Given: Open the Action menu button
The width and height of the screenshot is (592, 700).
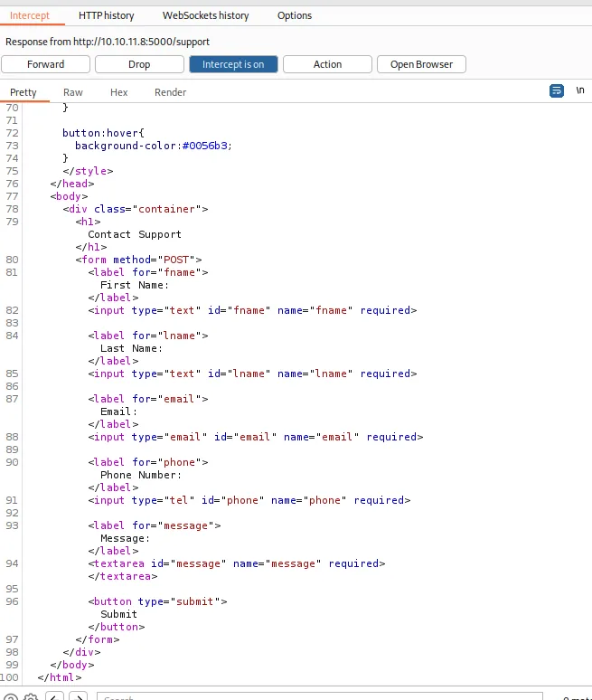Looking at the screenshot, I should (327, 64).
